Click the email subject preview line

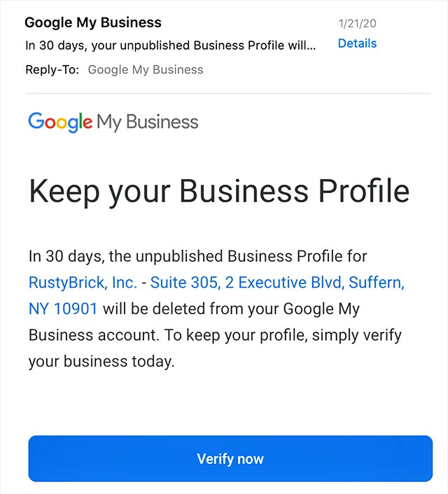170,45
